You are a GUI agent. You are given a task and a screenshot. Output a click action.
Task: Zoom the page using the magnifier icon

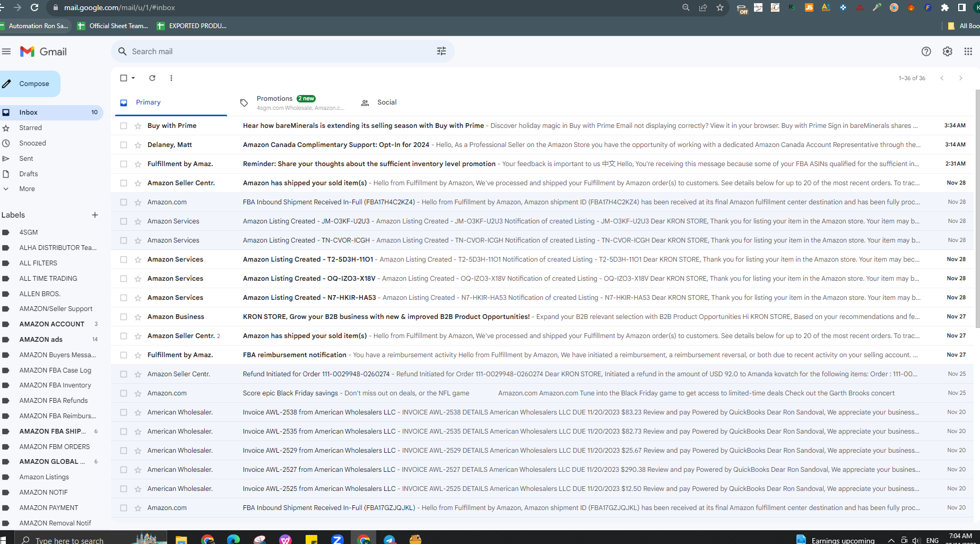(686, 7)
